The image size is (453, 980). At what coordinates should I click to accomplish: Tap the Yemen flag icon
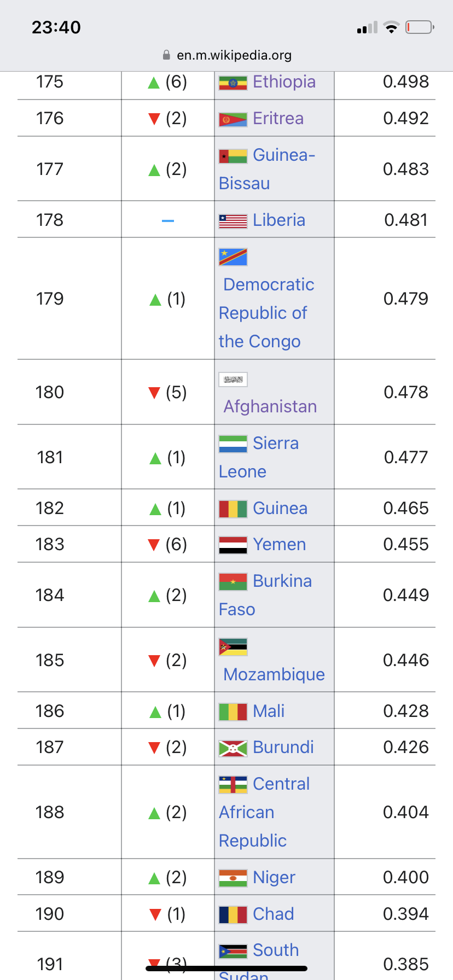(x=233, y=545)
